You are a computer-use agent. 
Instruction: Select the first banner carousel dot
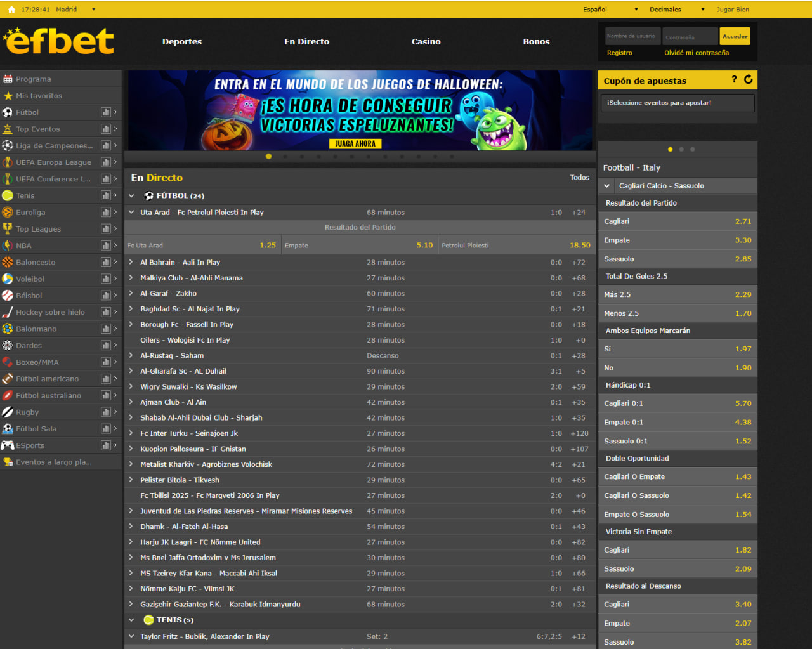point(268,156)
